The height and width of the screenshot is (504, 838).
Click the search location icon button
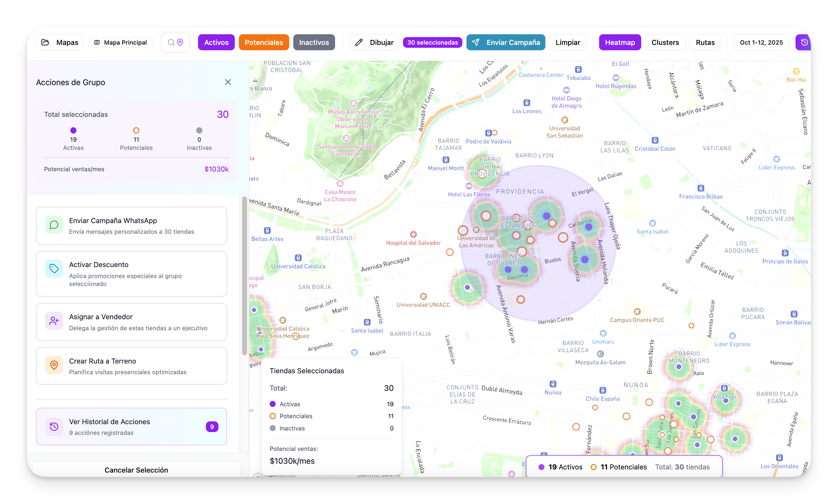176,42
